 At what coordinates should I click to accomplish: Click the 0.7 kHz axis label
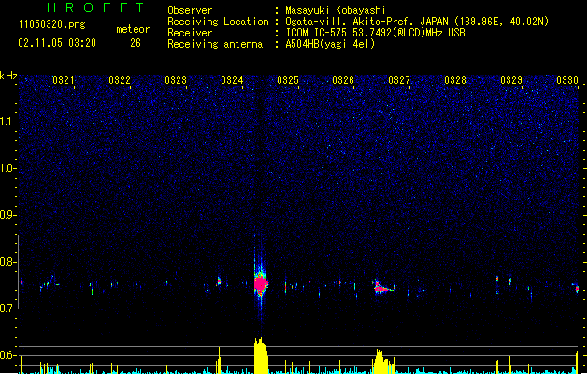point(7,309)
